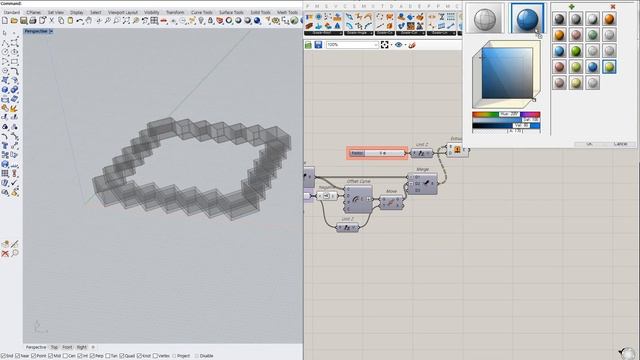Click the Print icon in Rhino toolbar
This screenshot has height=360, width=640.
point(33,20)
